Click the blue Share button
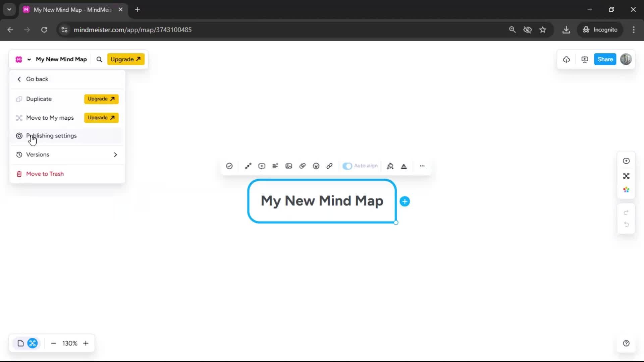 pyautogui.click(x=605, y=59)
